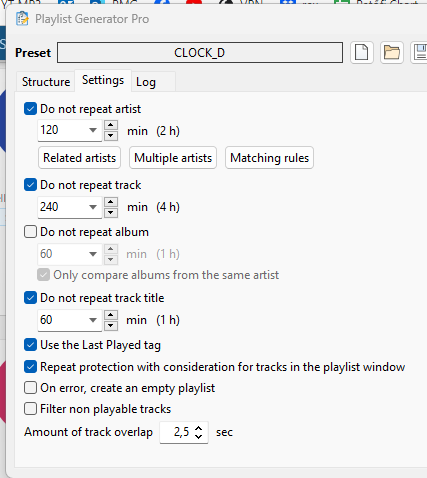Decrease track repeat minutes with the down arrow
This screenshot has height=478, width=427.
(x=111, y=212)
